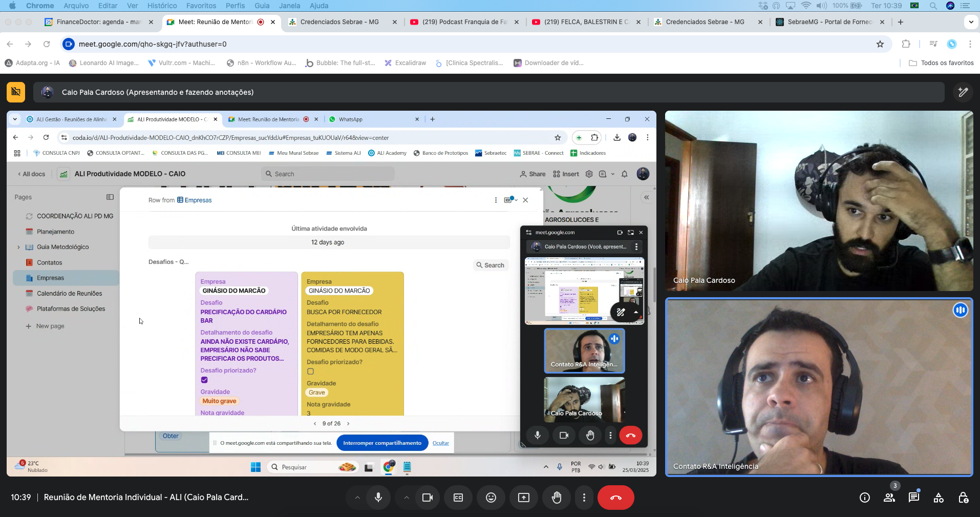
Task: Open the in-call chat panel
Action: [914, 498]
